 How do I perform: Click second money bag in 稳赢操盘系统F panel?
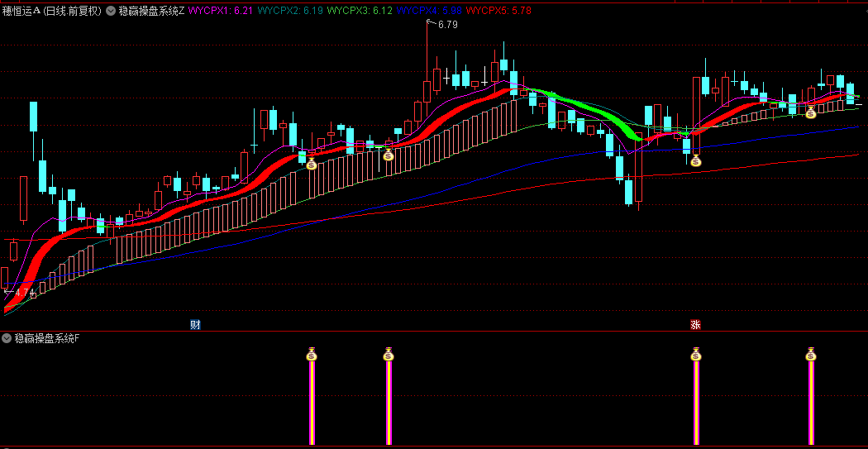point(388,355)
